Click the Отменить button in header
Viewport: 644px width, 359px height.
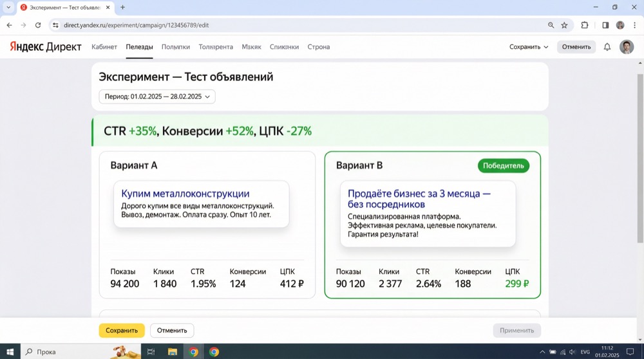[x=576, y=47]
